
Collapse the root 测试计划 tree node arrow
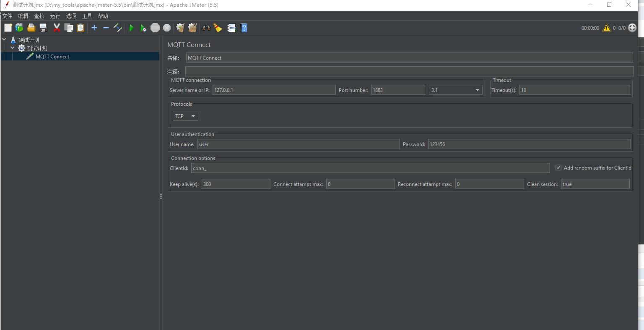(4, 39)
